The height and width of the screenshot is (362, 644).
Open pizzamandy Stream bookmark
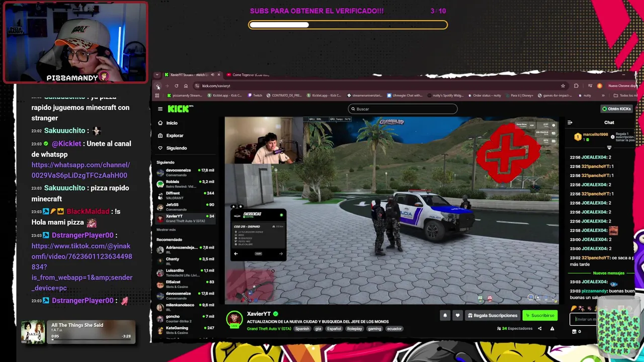point(185,96)
